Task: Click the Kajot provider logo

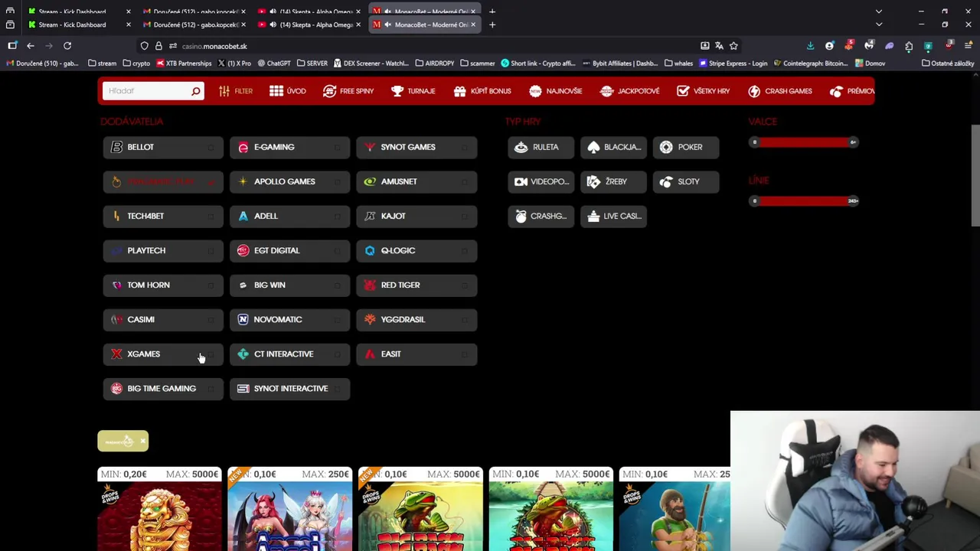Action: click(x=370, y=216)
